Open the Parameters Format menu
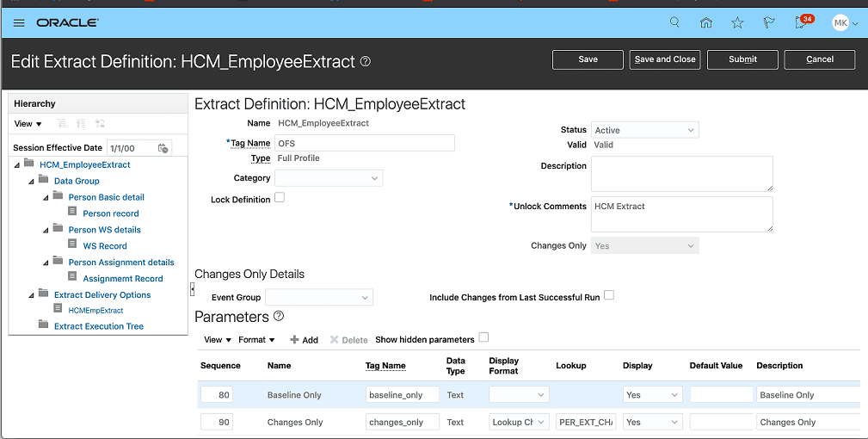This screenshot has width=868, height=439. tap(257, 340)
